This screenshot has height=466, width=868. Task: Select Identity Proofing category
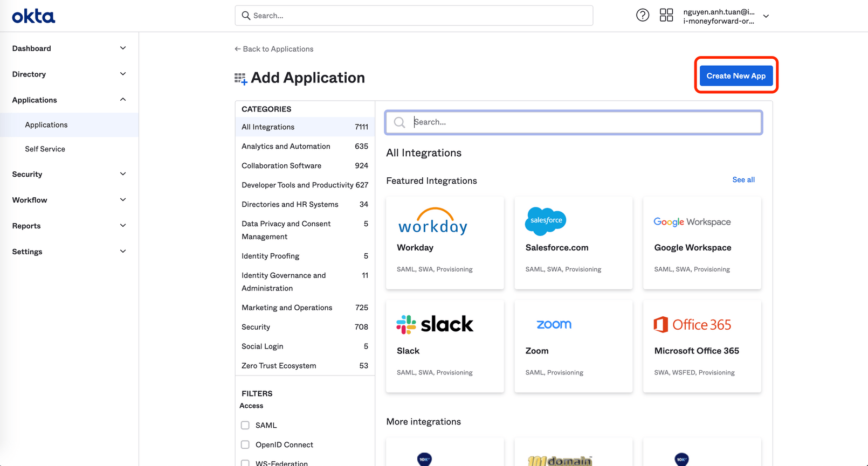coord(305,256)
